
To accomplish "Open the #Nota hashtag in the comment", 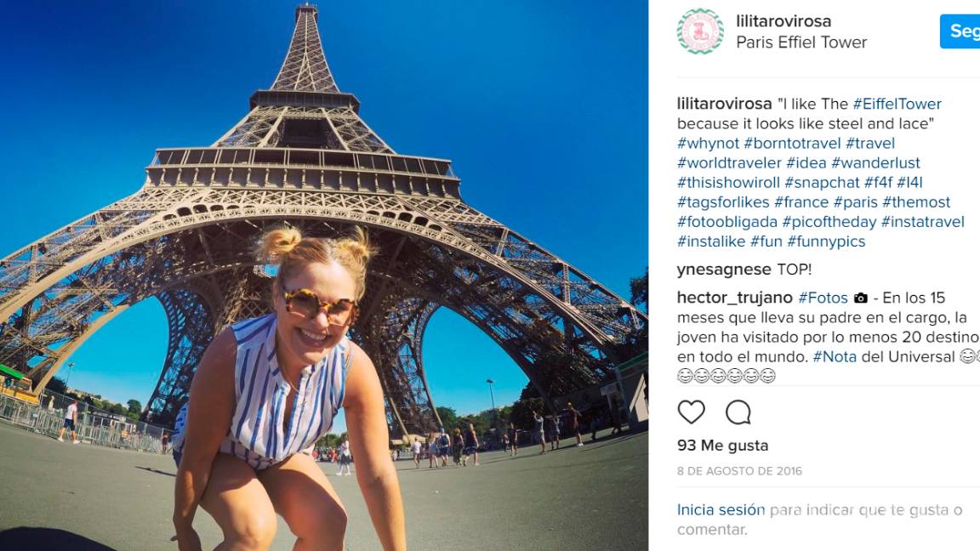I will [x=835, y=357].
